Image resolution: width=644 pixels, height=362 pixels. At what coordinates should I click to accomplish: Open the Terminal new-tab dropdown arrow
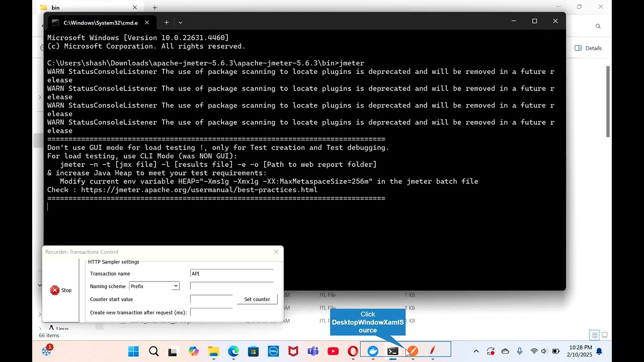click(180, 23)
